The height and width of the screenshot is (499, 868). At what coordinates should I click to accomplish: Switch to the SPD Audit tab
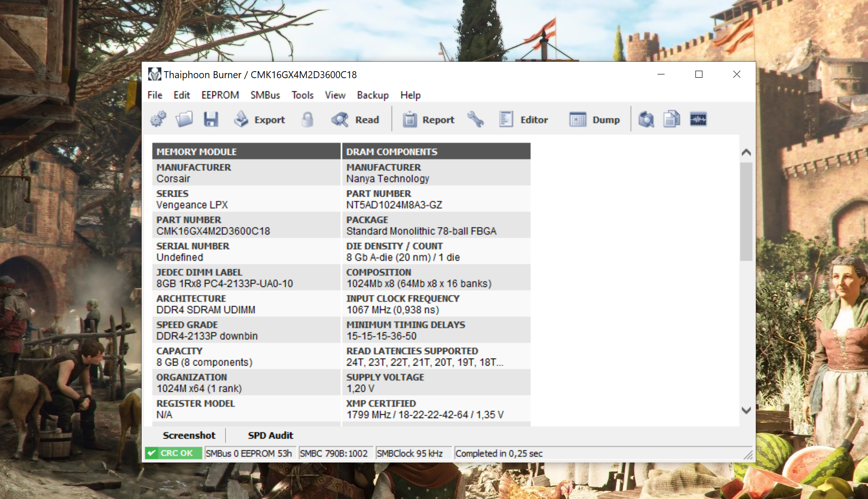click(x=270, y=435)
